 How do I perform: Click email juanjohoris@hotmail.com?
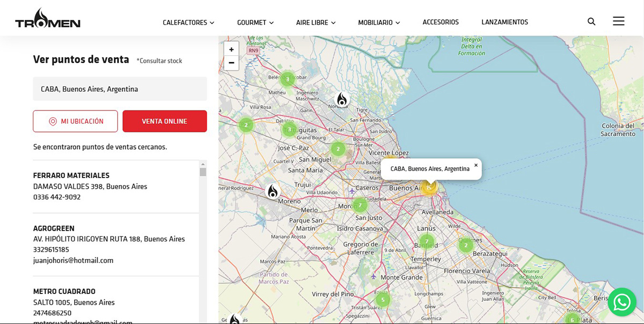74,260
